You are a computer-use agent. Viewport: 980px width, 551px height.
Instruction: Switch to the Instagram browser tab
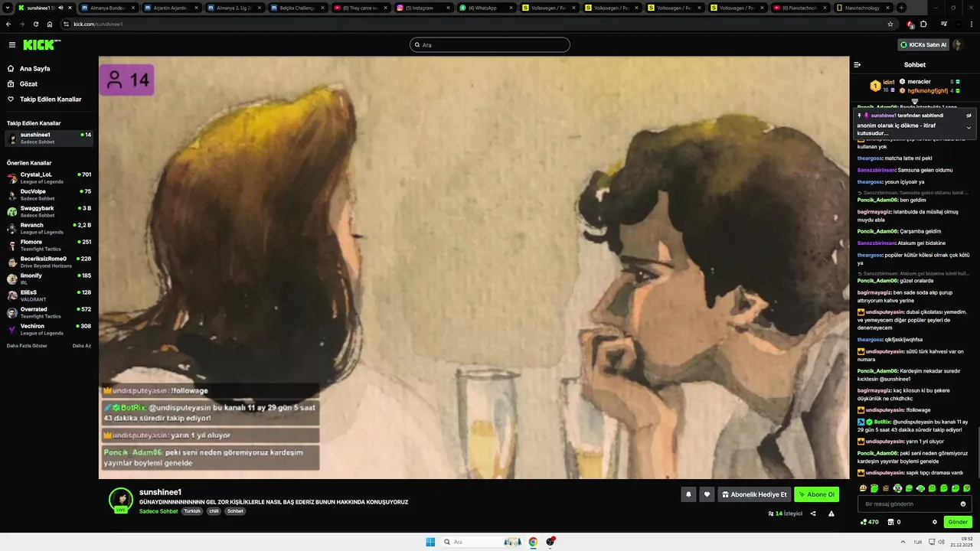click(x=422, y=8)
